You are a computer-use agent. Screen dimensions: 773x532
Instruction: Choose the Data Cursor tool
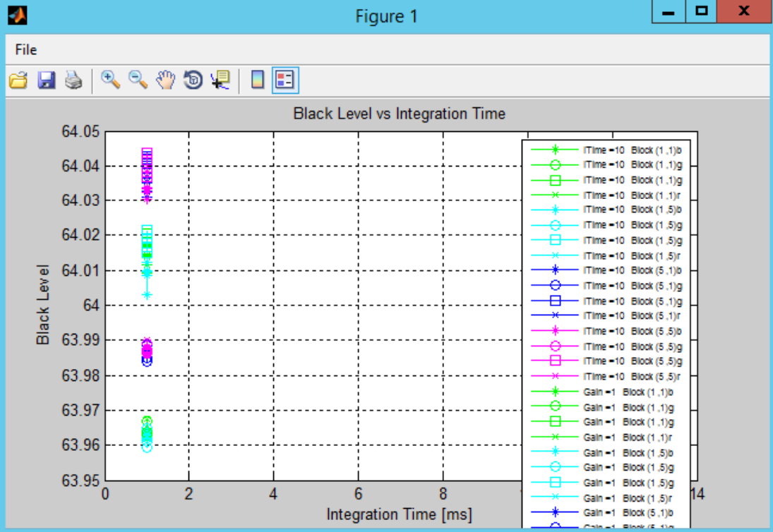[220, 80]
